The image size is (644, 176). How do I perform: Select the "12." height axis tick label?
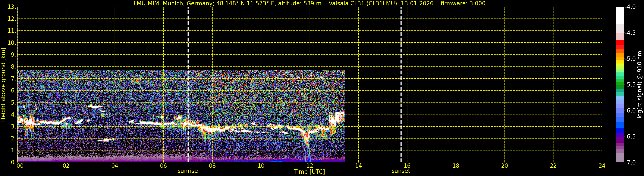tap(12, 19)
